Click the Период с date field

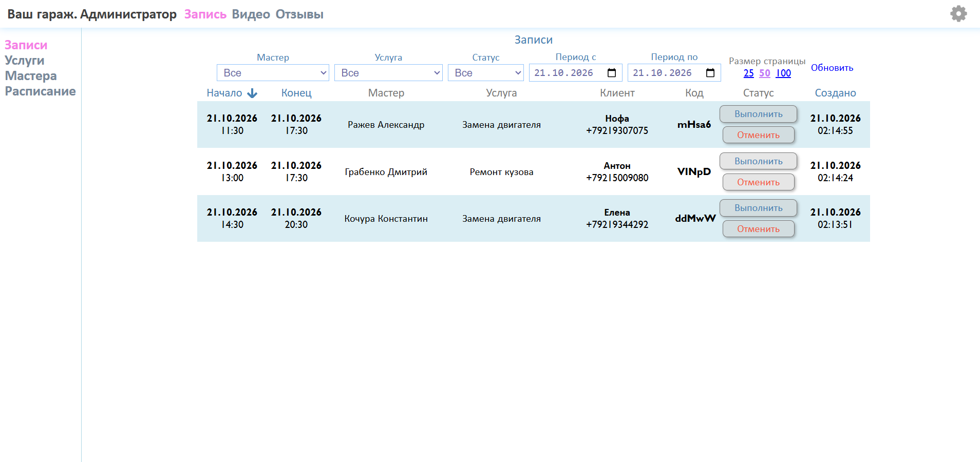[575, 73]
